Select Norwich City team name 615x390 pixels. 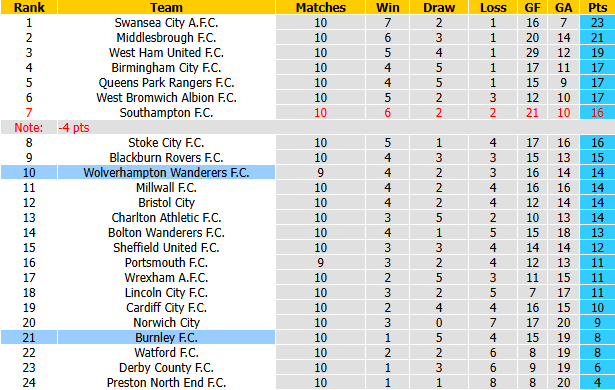[166, 323]
